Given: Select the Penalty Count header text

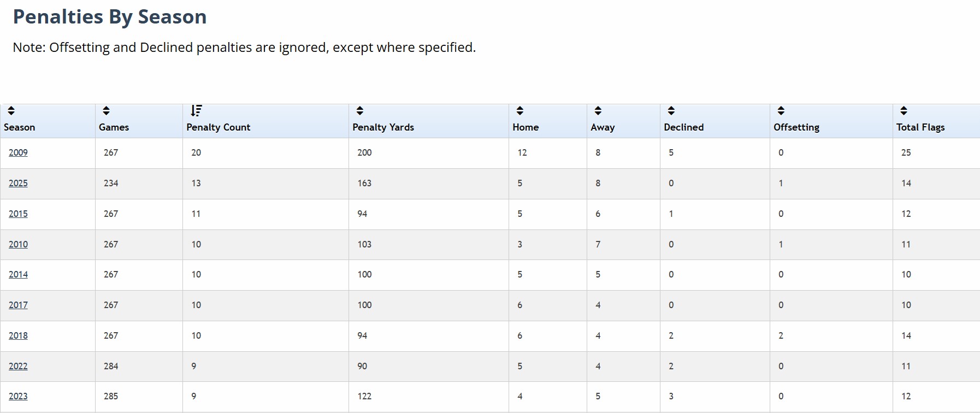Looking at the screenshot, I should [219, 127].
